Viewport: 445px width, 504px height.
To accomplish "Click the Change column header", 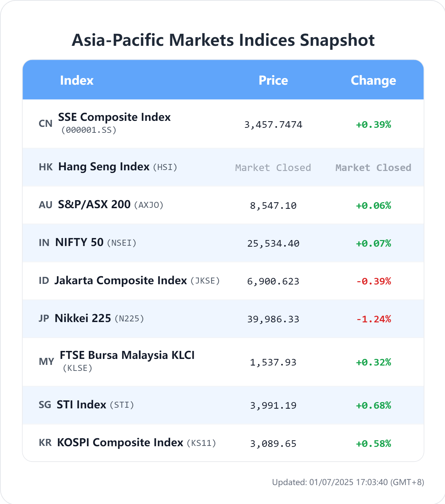I will (x=373, y=80).
